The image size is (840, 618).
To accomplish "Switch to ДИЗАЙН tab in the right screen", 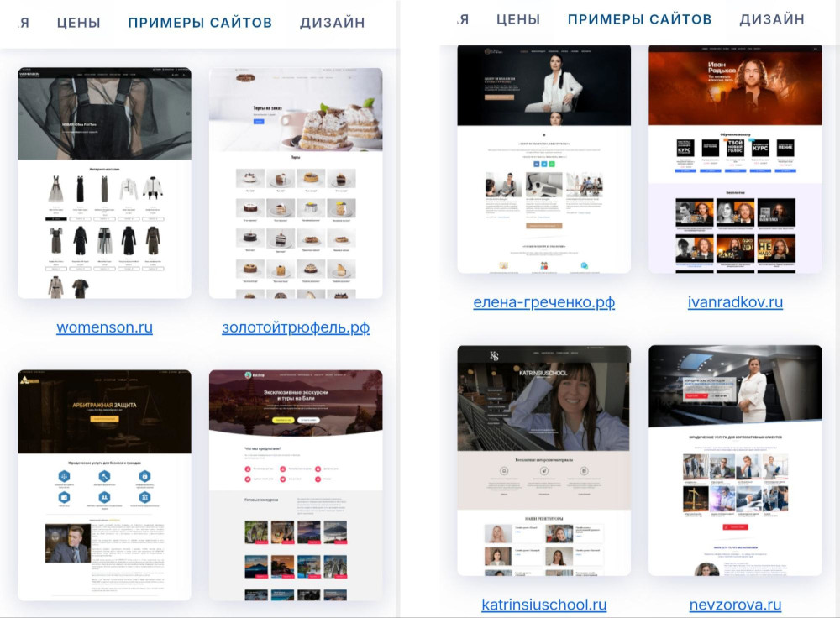I will point(772,19).
